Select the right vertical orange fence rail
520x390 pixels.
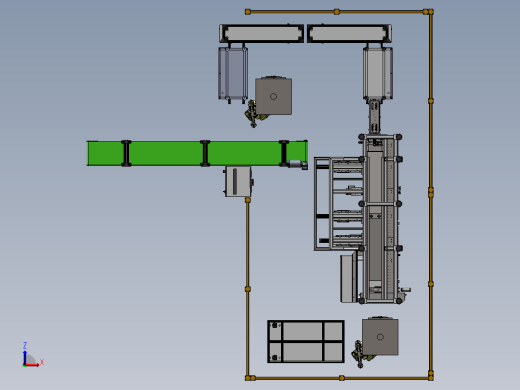(431, 195)
